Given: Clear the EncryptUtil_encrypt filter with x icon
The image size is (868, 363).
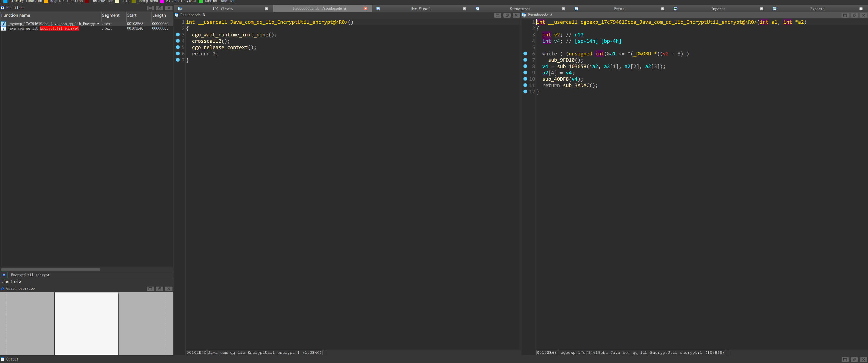Looking at the screenshot, I should tap(4, 275).
